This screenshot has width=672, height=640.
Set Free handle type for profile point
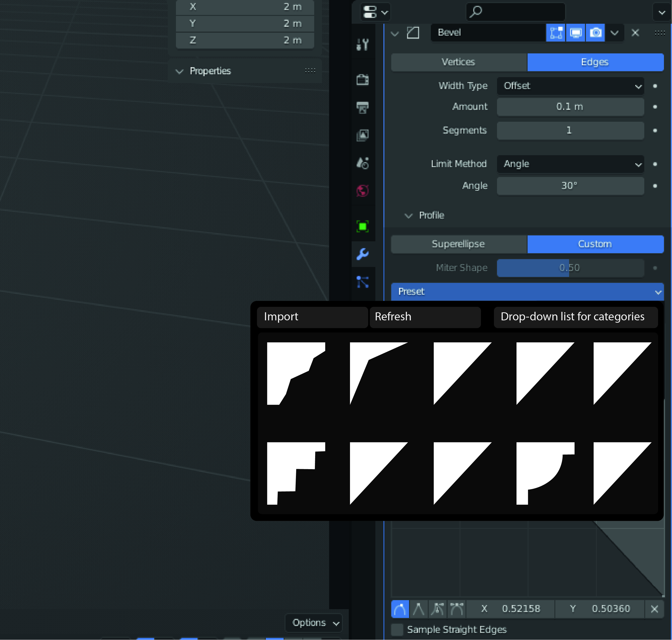pyautogui.click(x=437, y=609)
